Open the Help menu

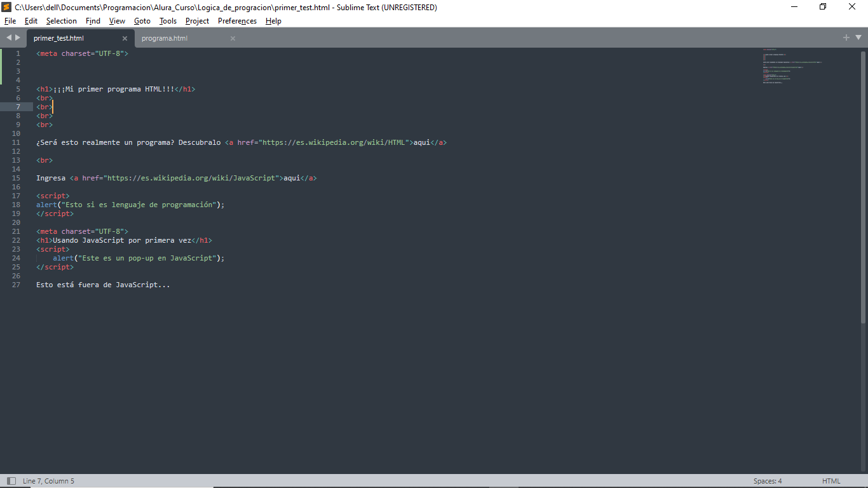(x=274, y=21)
